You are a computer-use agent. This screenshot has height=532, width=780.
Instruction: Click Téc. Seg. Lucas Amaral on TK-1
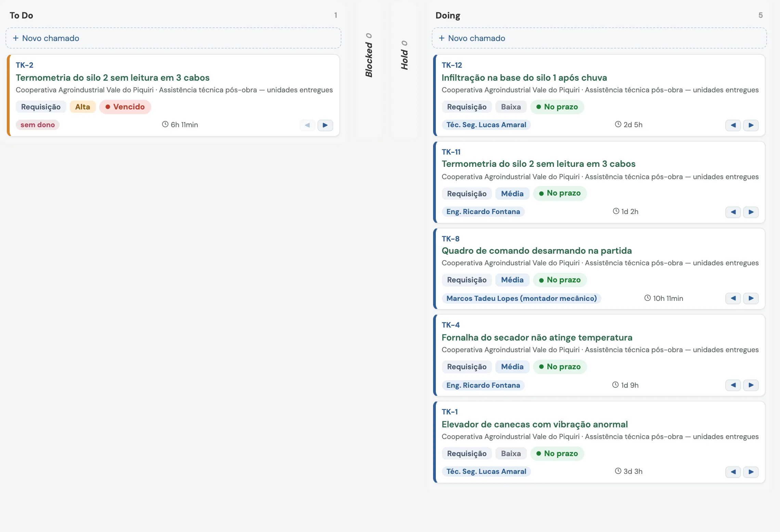486,471
